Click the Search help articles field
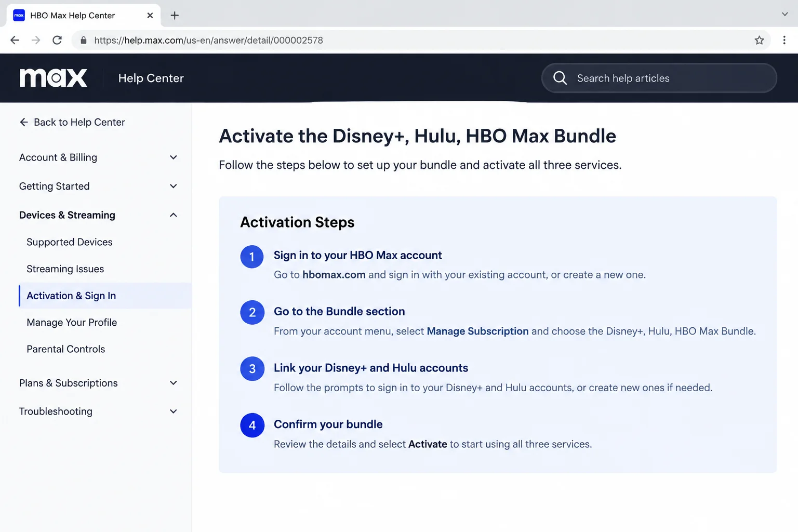This screenshot has height=532, width=798. click(659, 78)
